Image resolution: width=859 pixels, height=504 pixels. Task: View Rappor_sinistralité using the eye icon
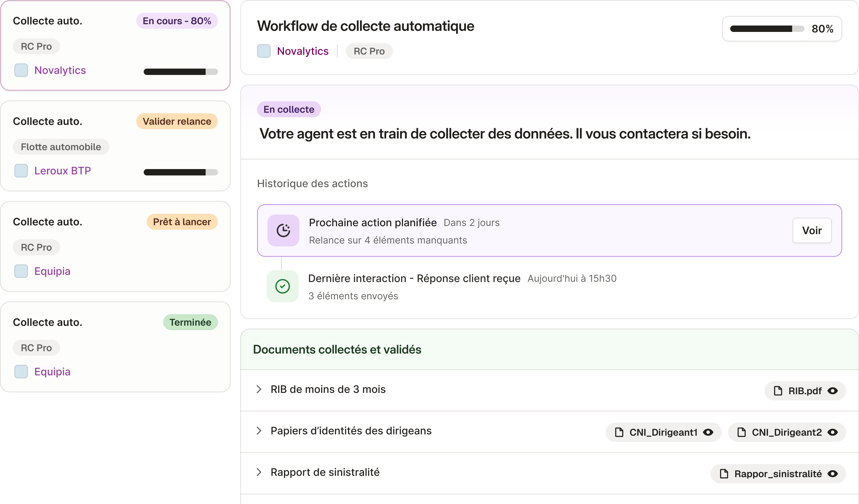point(833,474)
